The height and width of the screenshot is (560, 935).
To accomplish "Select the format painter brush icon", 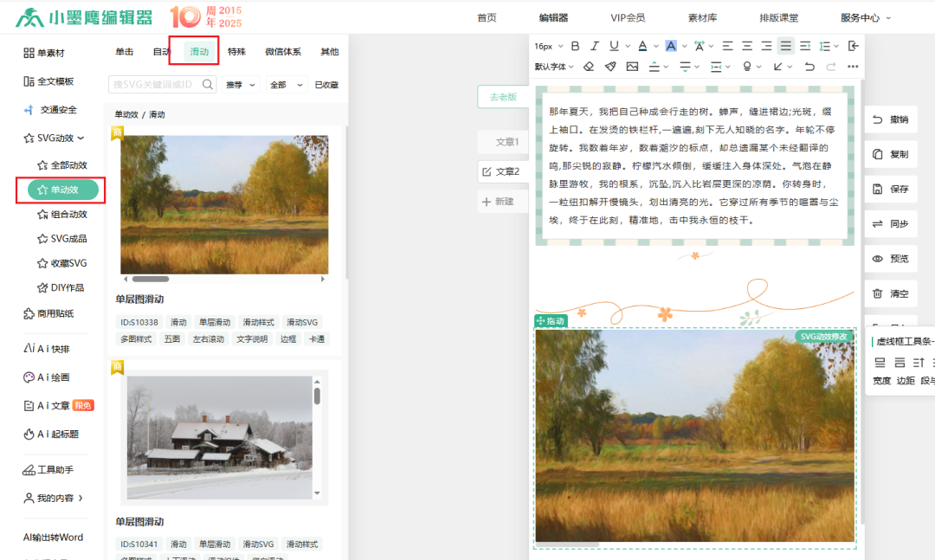I will [x=610, y=66].
